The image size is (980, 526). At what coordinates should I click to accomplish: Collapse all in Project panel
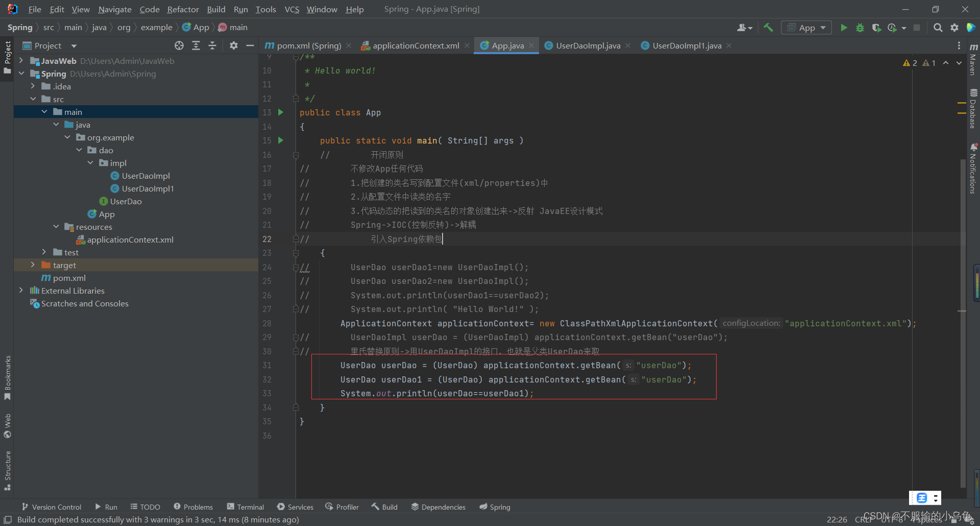[x=212, y=45]
